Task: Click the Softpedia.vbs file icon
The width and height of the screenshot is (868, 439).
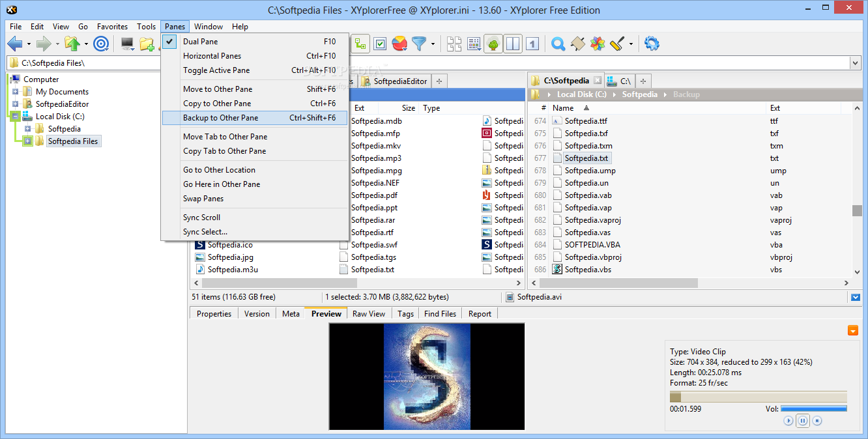Action: coord(557,269)
